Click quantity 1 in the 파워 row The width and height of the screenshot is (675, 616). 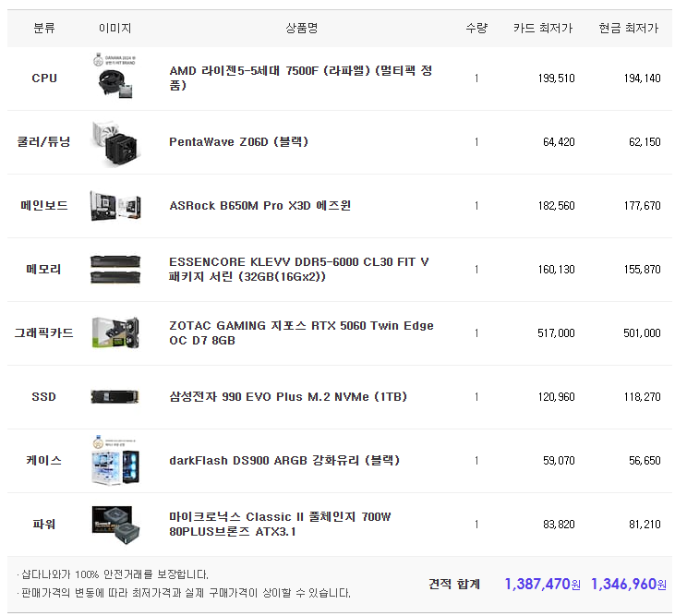point(476,524)
